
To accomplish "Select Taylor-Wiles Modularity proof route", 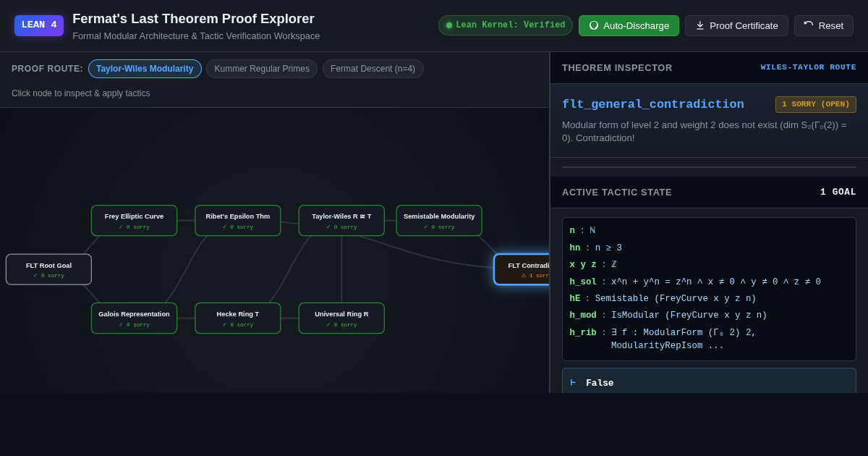I will [x=145, y=69].
